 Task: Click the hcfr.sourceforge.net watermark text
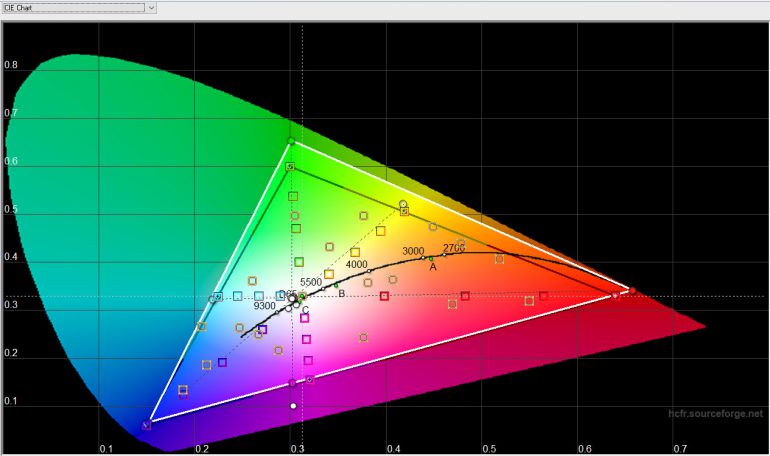tap(715, 412)
